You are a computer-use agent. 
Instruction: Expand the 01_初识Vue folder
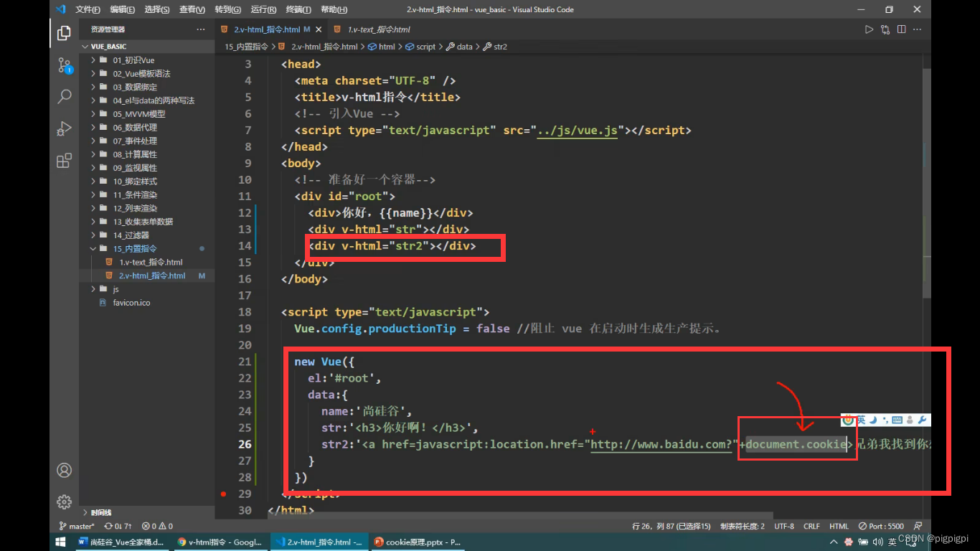[133, 60]
